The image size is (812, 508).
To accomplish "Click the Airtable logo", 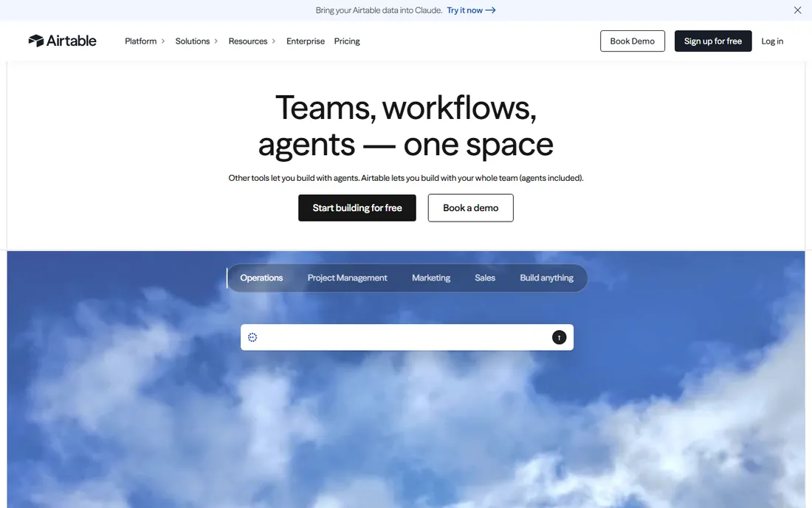I will (x=62, y=41).
